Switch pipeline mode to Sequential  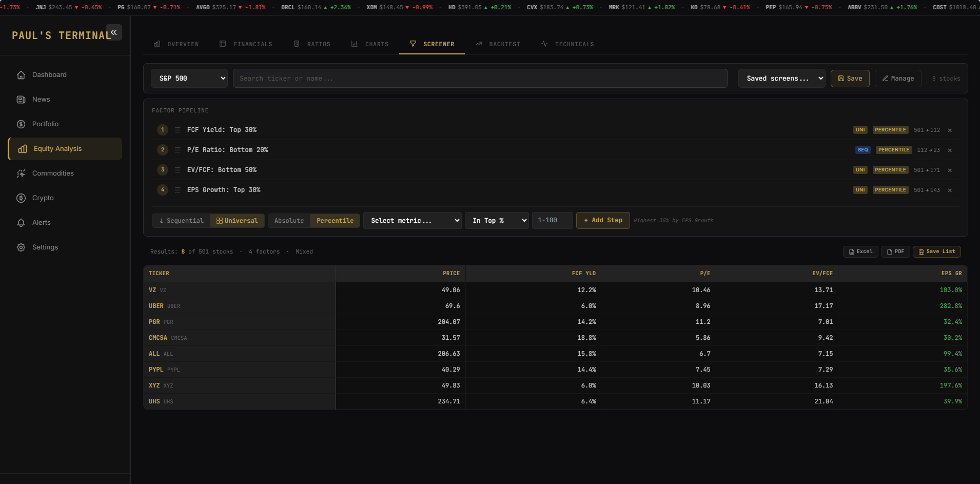pos(181,220)
